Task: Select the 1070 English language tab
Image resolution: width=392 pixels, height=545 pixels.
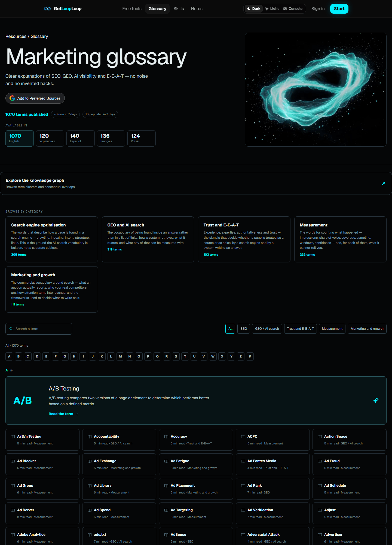Action: pos(20,138)
